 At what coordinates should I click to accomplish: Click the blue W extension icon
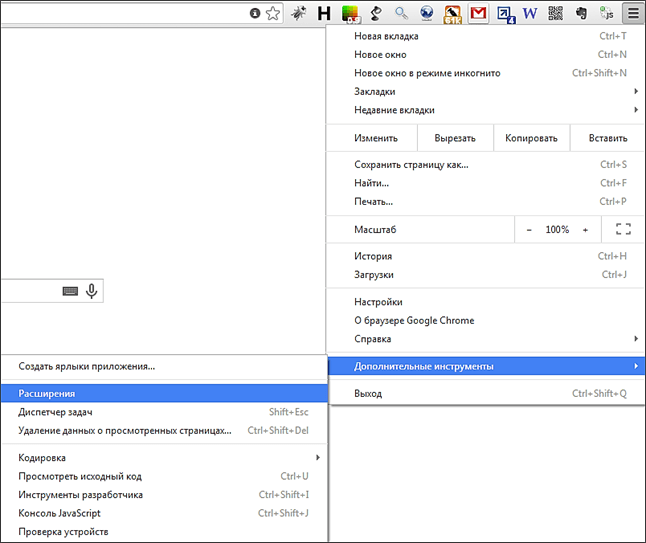coord(529,14)
